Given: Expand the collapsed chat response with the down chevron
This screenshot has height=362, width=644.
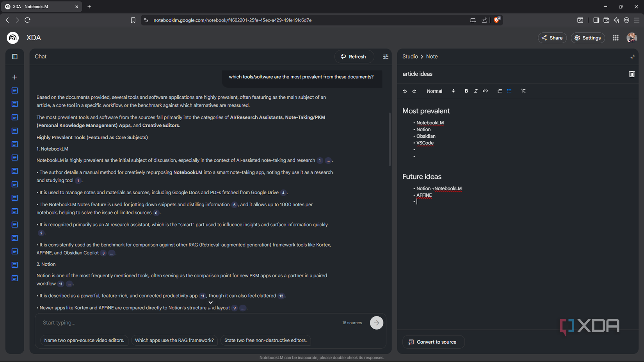Looking at the screenshot, I should (x=210, y=302).
